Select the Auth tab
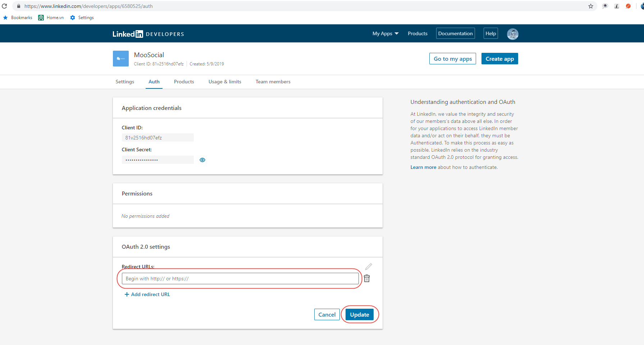This screenshot has width=644, height=345. (x=154, y=82)
